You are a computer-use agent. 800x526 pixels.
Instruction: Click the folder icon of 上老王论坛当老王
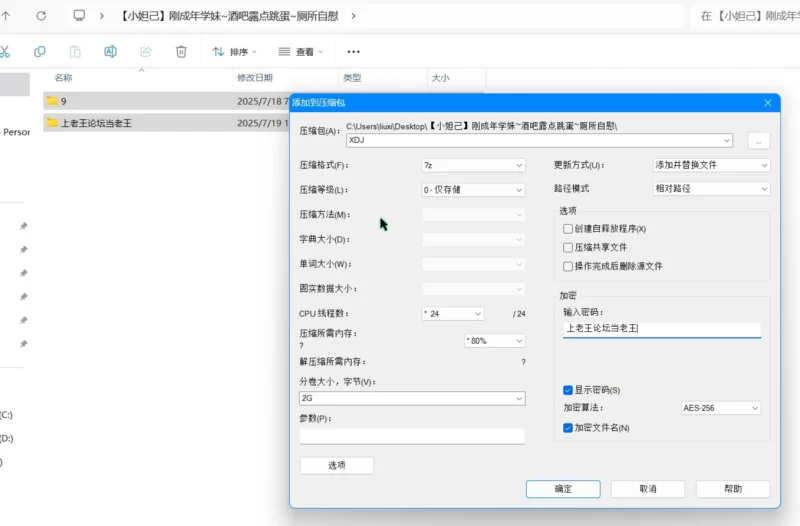tap(52, 122)
